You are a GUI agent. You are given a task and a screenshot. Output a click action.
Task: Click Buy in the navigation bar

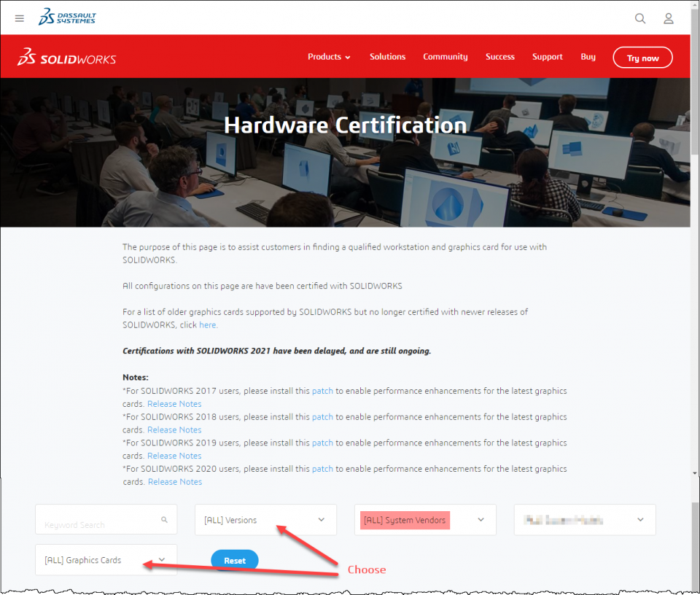coord(588,57)
